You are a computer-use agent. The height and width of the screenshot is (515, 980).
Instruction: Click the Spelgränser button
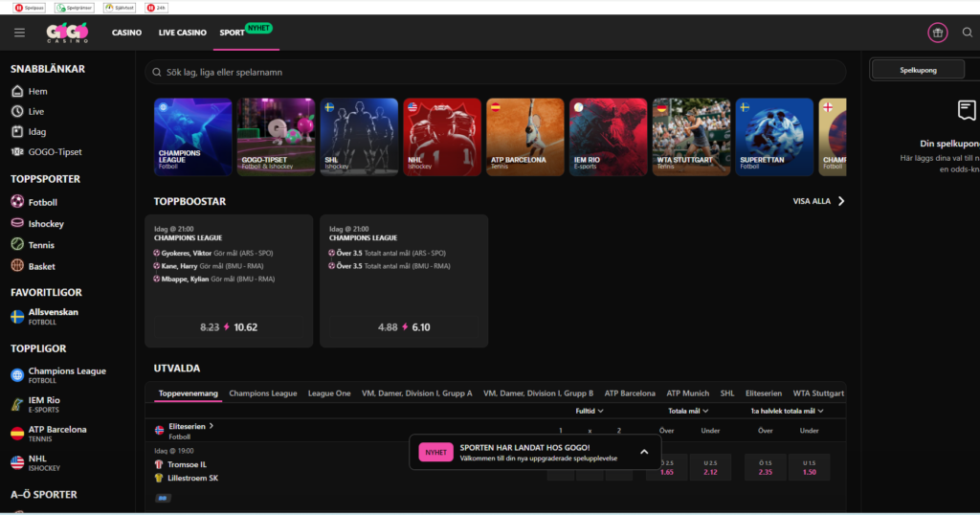click(75, 8)
